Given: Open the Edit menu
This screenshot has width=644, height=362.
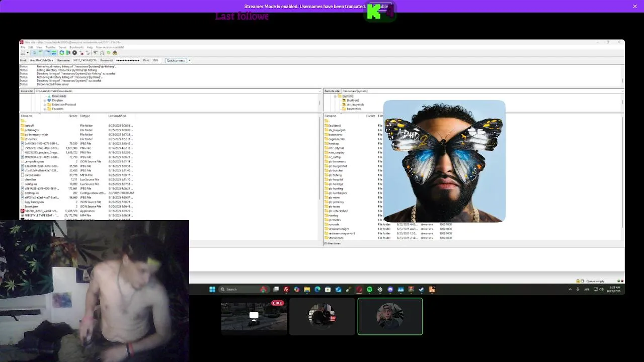Looking at the screenshot, I should tap(31, 47).
